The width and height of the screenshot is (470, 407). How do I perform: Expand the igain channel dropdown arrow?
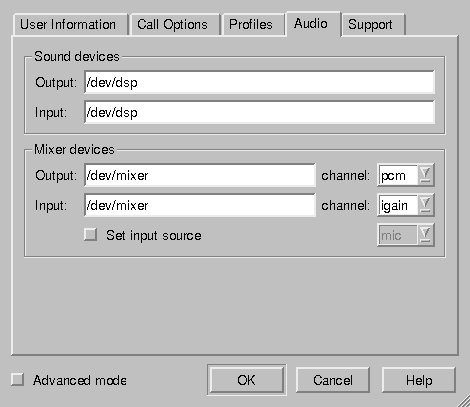tap(426, 205)
